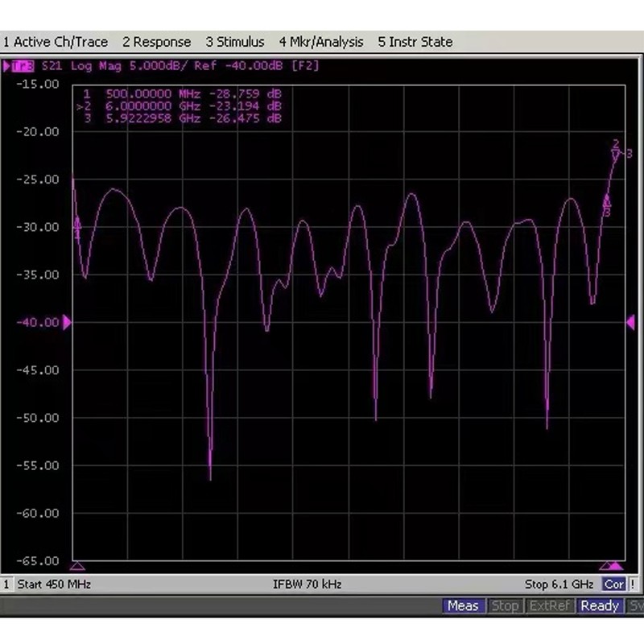The width and height of the screenshot is (644, 644).
Task: Click the IFBW 70 kHz setting
Action: 308,584
